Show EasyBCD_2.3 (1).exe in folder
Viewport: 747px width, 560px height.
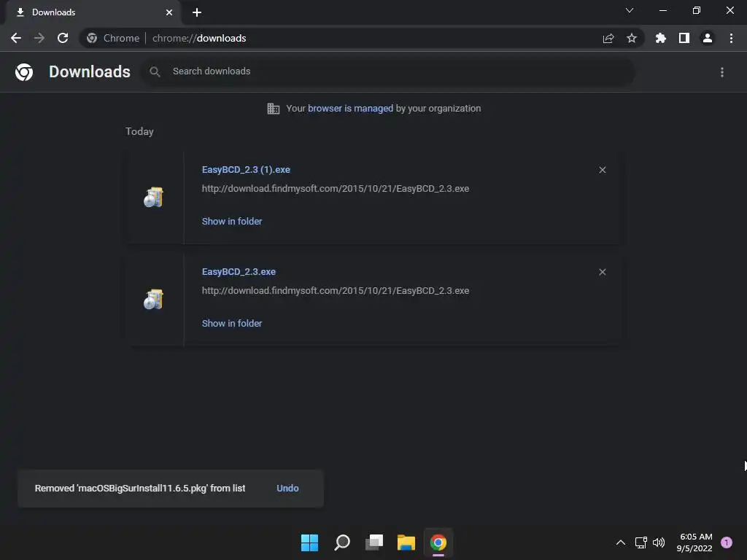click(x=232, y=221)
